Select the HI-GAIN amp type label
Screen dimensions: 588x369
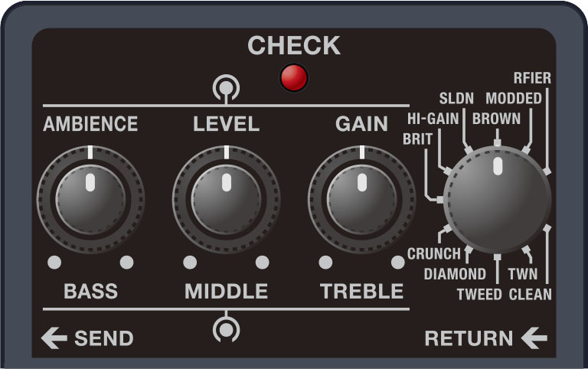click(x=433, y=119)
